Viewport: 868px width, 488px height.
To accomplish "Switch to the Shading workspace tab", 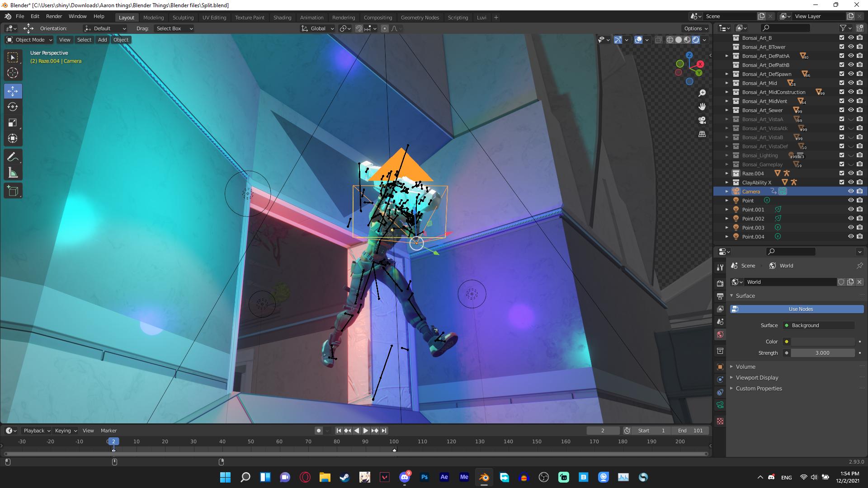I will [282, 17].
